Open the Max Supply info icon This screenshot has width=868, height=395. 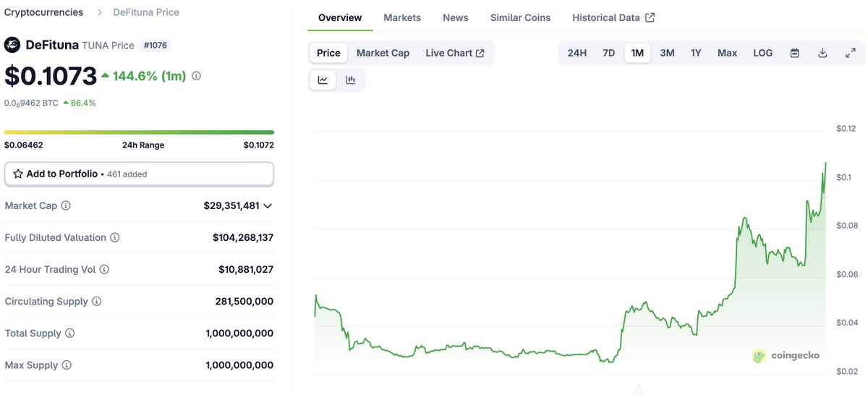coord(67,365)
